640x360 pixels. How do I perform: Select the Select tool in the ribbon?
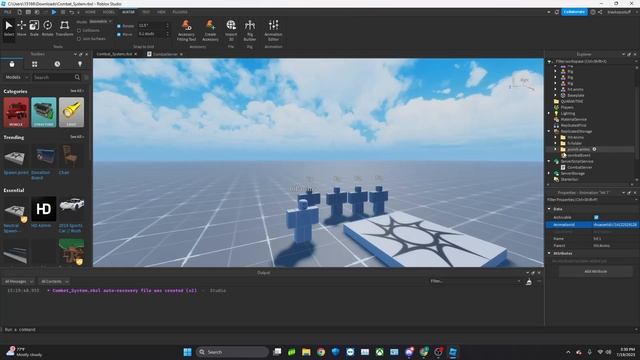pos(9,29)
